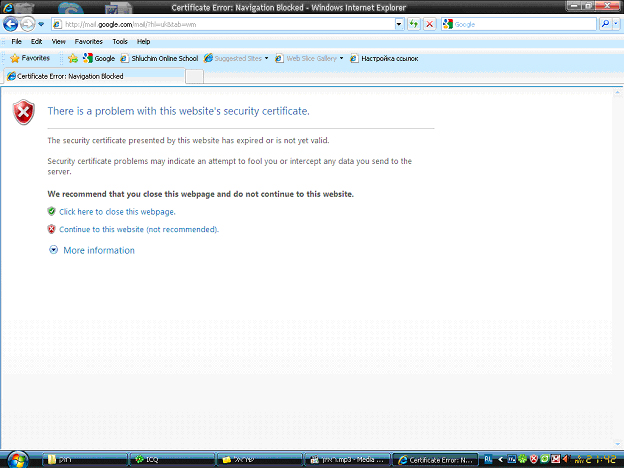Switch to the ICQ taskbar button
The image size is (624, 468).
click(172, 460)
